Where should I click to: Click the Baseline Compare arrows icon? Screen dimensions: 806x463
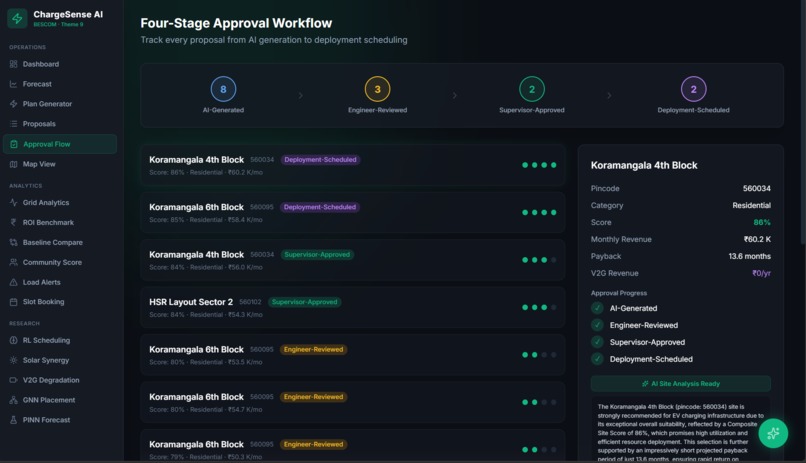(x=13, y=243)
